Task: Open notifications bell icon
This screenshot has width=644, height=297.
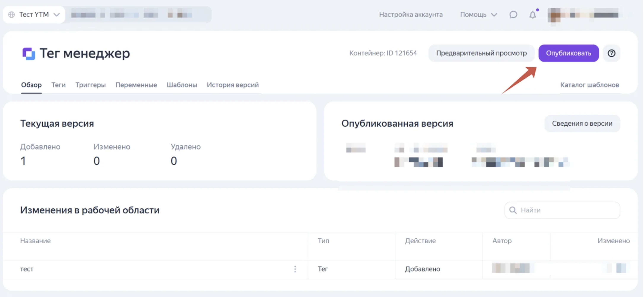Action: pyautogui.click(x=533, y=15)
